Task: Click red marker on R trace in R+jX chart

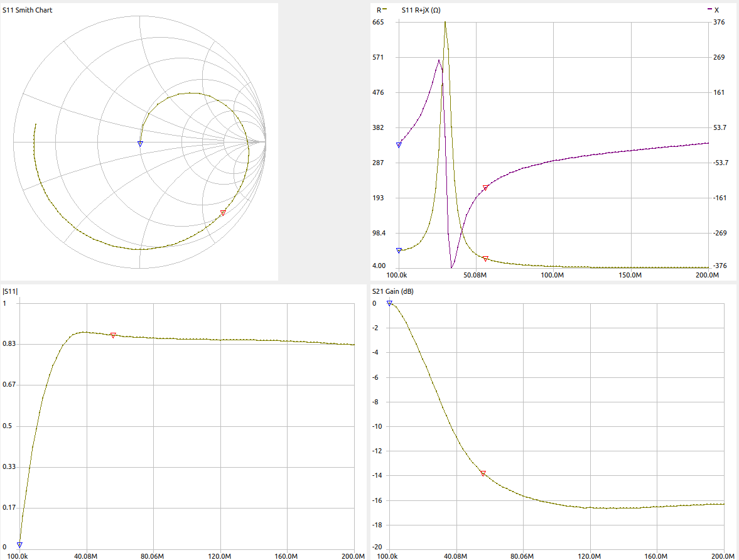Action: tap(485, 259)
